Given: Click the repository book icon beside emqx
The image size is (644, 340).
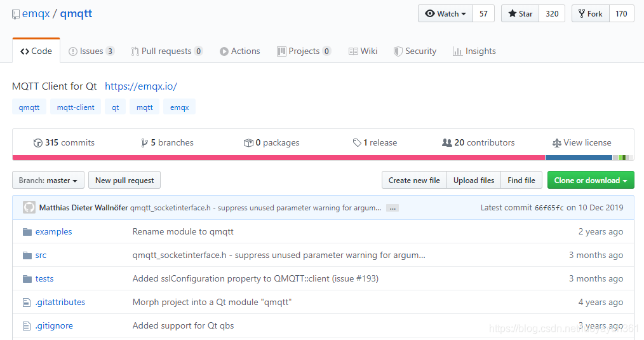Looking at the screenshot, I should (16, 15).
